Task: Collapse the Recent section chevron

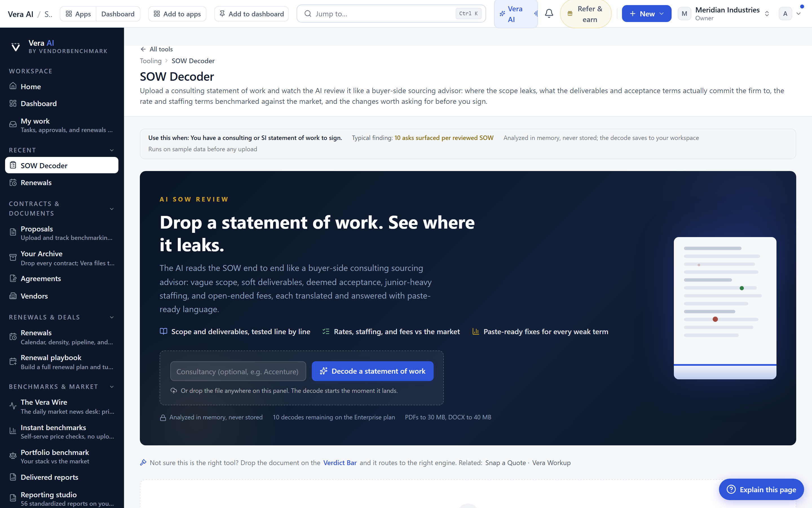Action: tap(112, 150)
